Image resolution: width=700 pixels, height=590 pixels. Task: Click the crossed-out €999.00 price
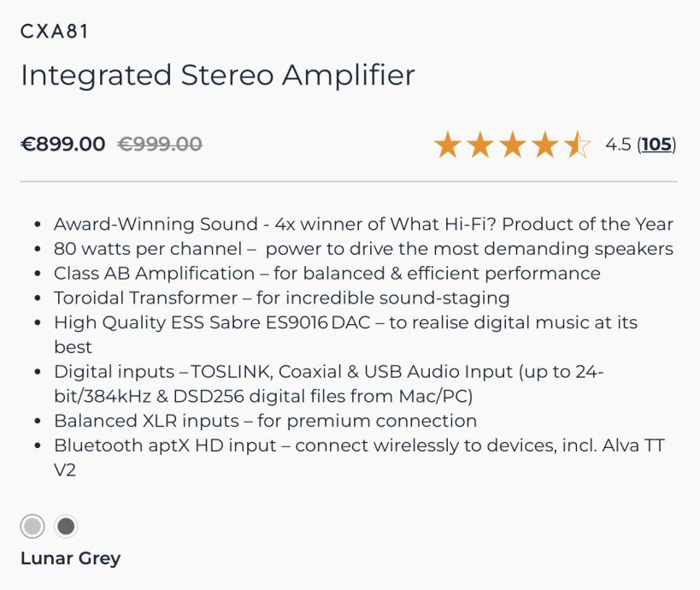pyautogui.click(x=159, y=145)
